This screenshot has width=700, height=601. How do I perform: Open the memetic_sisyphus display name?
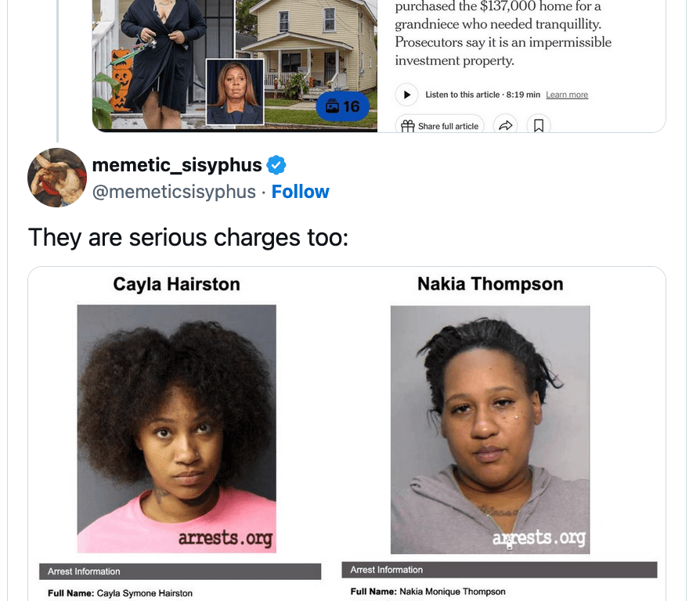177,165
